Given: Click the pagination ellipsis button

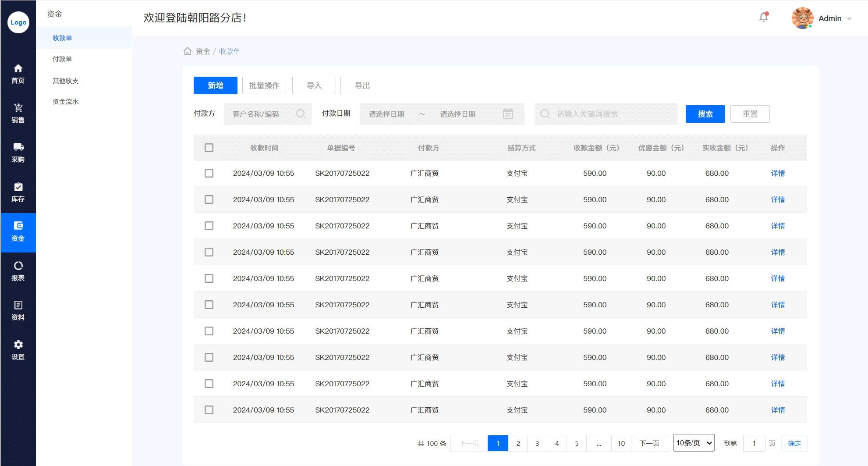Looking at the screenshot, I should pos(599,443).
